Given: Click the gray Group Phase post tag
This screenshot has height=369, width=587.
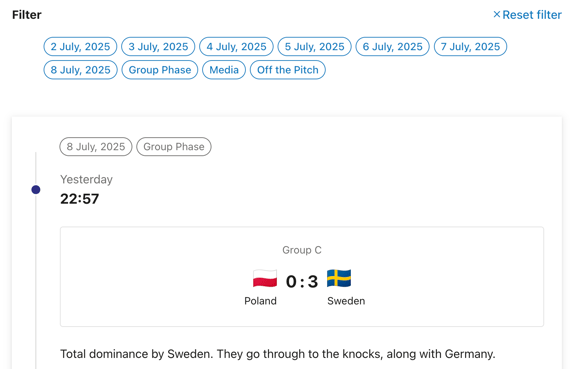Looking at the screenshot, I should click(174, 146).
